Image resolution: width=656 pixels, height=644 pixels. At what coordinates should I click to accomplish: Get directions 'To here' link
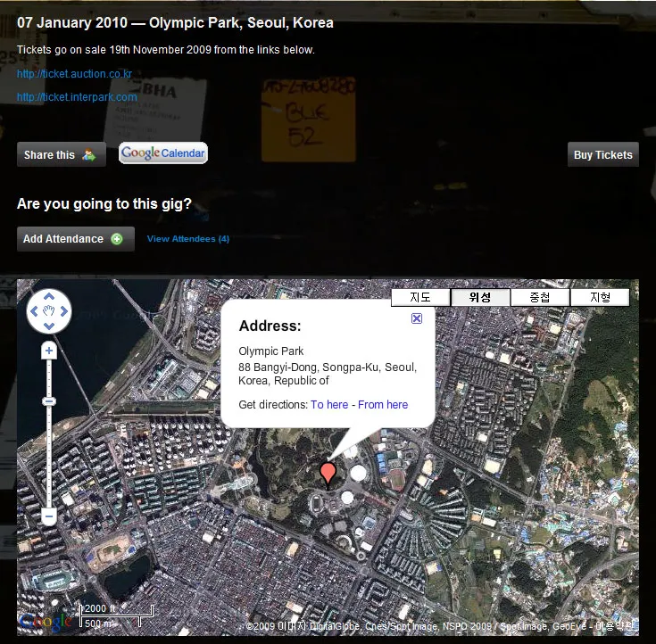click(x=329, y=405)
